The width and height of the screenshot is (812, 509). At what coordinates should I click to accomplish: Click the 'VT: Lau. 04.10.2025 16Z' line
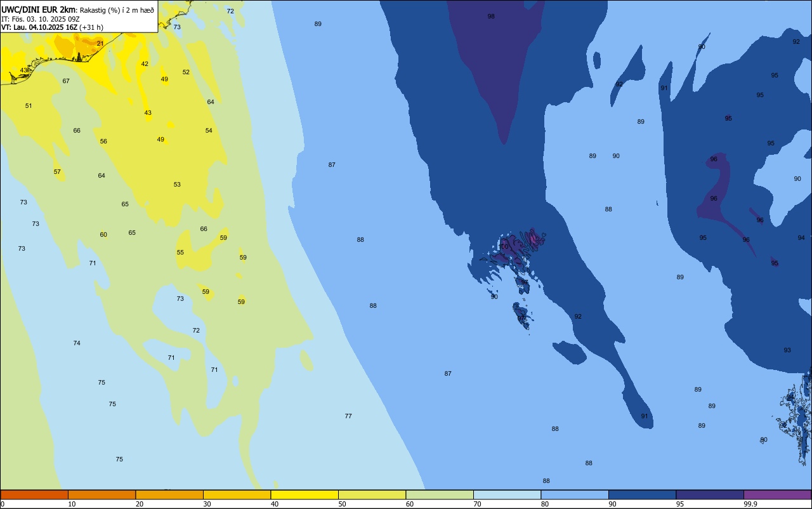[39, 27]
